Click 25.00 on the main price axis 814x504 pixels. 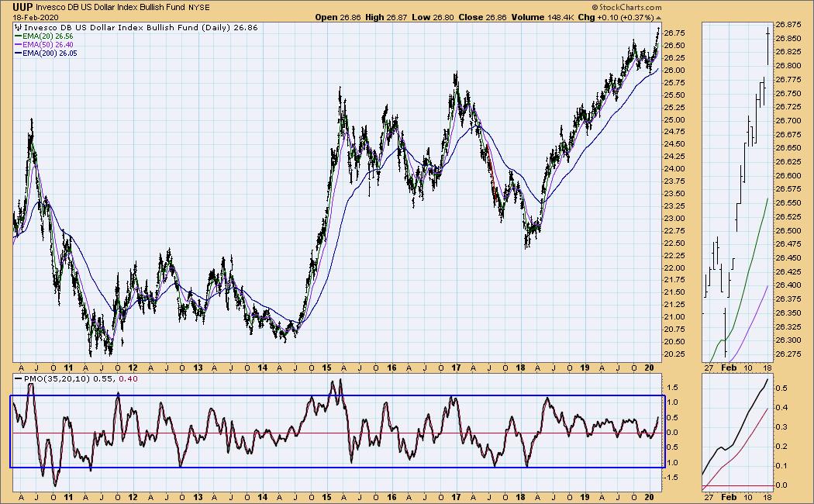click(x=674, y=120)
